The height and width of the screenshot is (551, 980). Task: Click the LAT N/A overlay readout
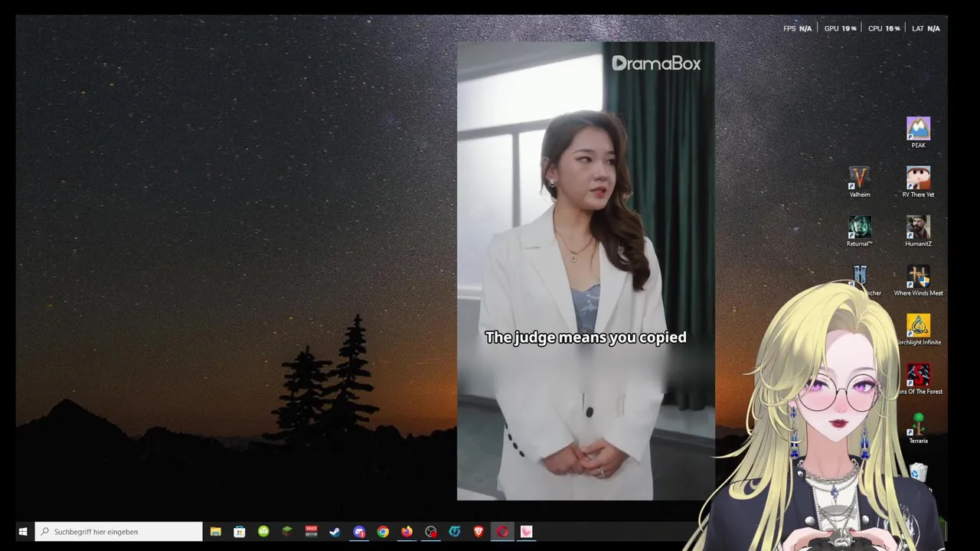[x=926, y=28]
